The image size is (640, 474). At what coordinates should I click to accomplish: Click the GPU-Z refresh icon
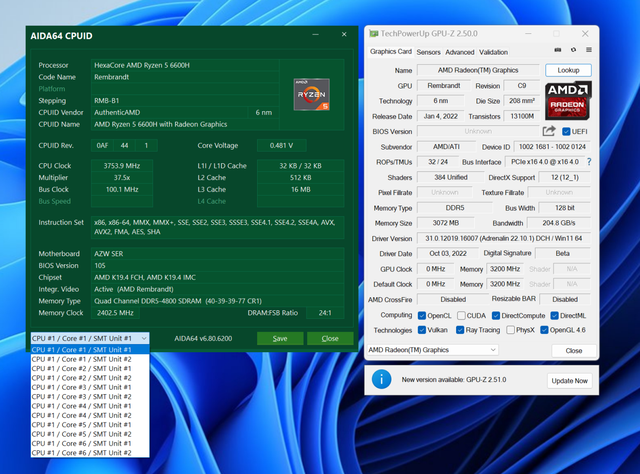tap(573, 50)
